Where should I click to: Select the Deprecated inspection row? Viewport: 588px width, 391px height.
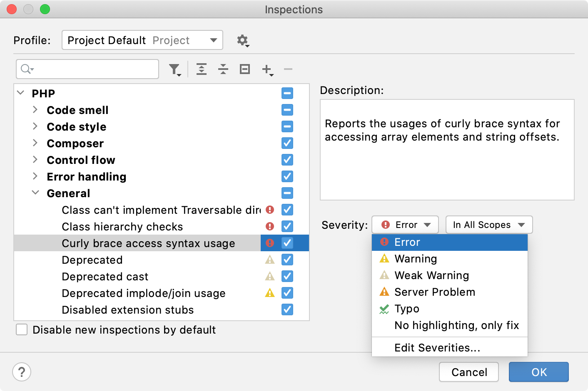click(162, 260)
